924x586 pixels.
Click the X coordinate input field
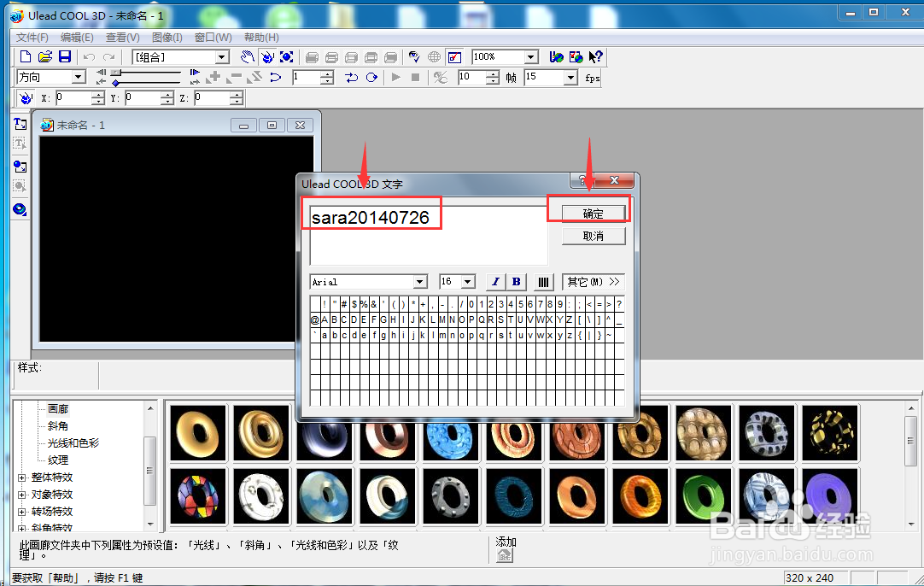73,98
